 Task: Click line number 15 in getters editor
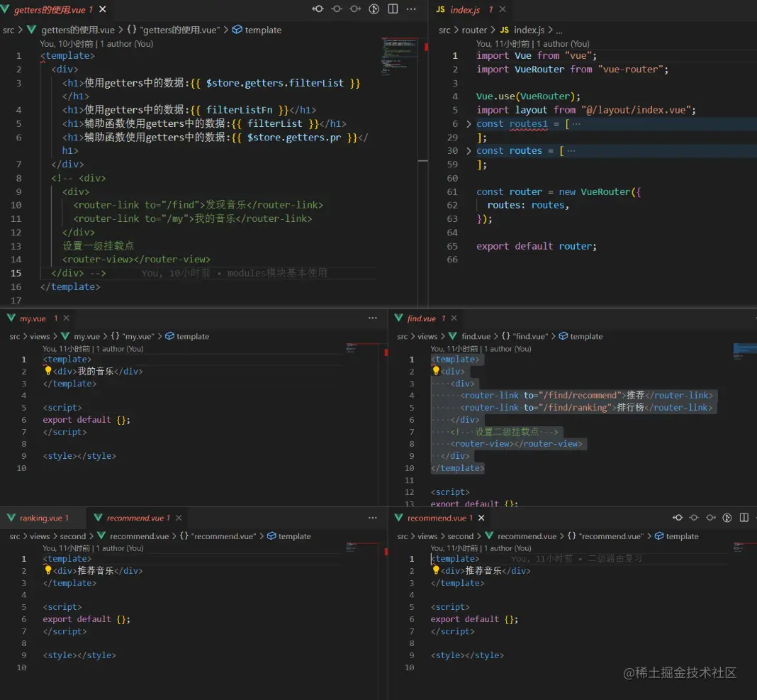[x=16, y=273]
